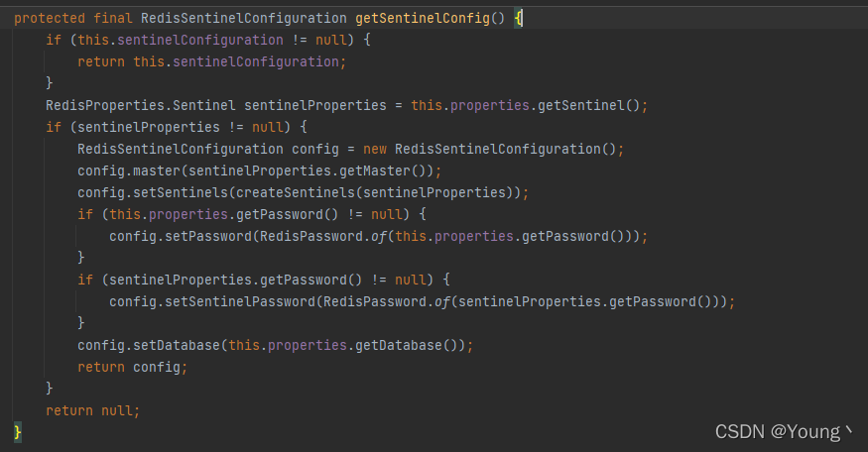Click the method's closing yellow brace
This screenshot has width=868, height=452.
pyautogui.click(x=18, y=431)
